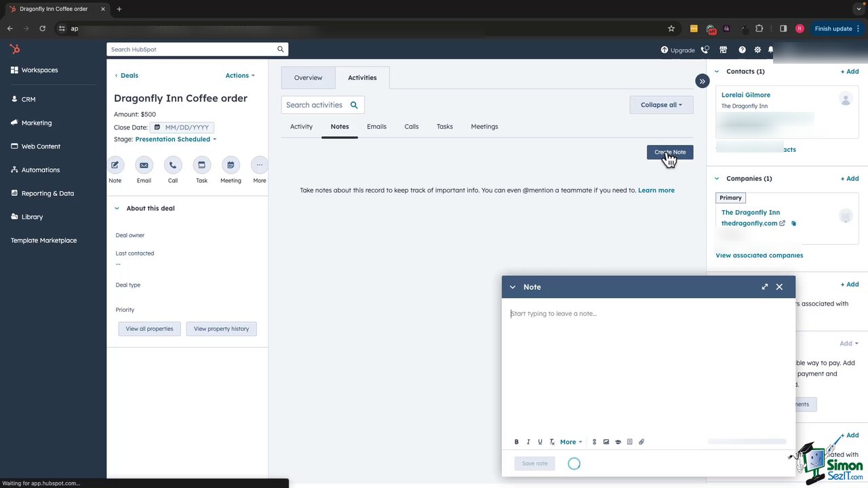
Task: Click the activity search magnifier icon
Action: (x=354, y=105)
